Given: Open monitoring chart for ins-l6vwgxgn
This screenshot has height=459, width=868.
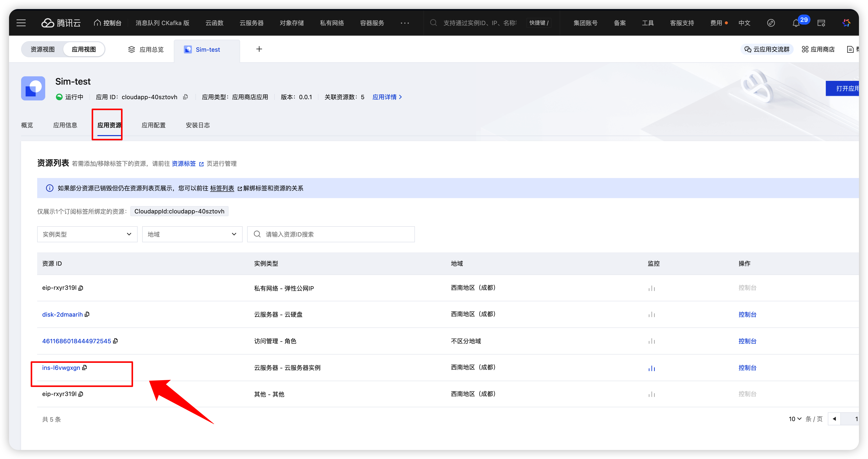Looking at the screenshot, I should (x=651, y=368).
